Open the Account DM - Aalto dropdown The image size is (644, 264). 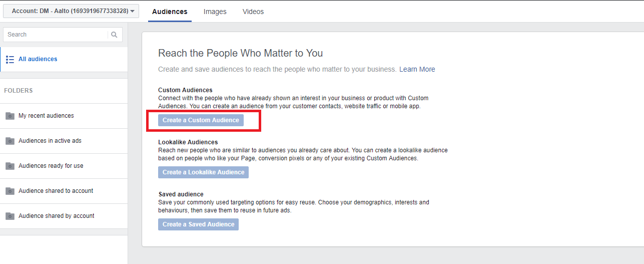(x=71, y=11)
